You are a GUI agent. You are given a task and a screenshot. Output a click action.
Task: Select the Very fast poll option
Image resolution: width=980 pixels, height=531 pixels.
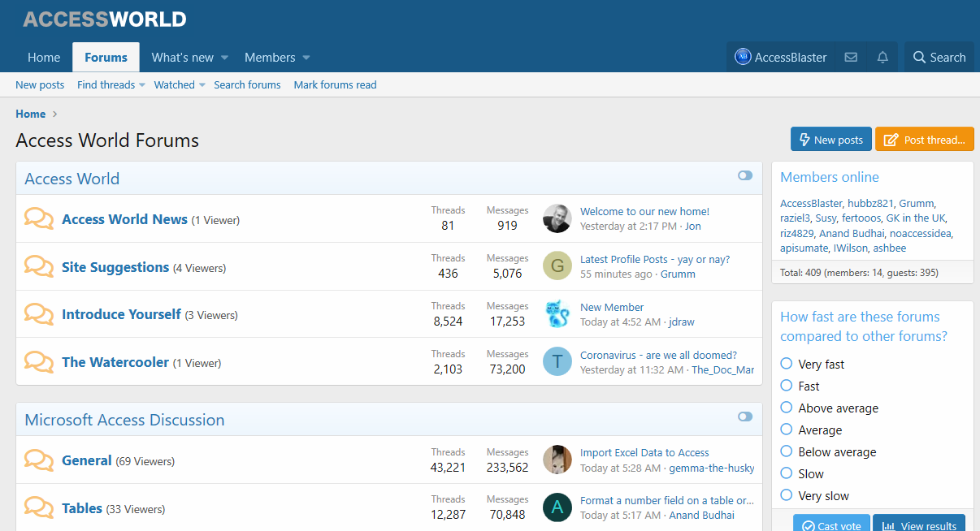point(786,364)
